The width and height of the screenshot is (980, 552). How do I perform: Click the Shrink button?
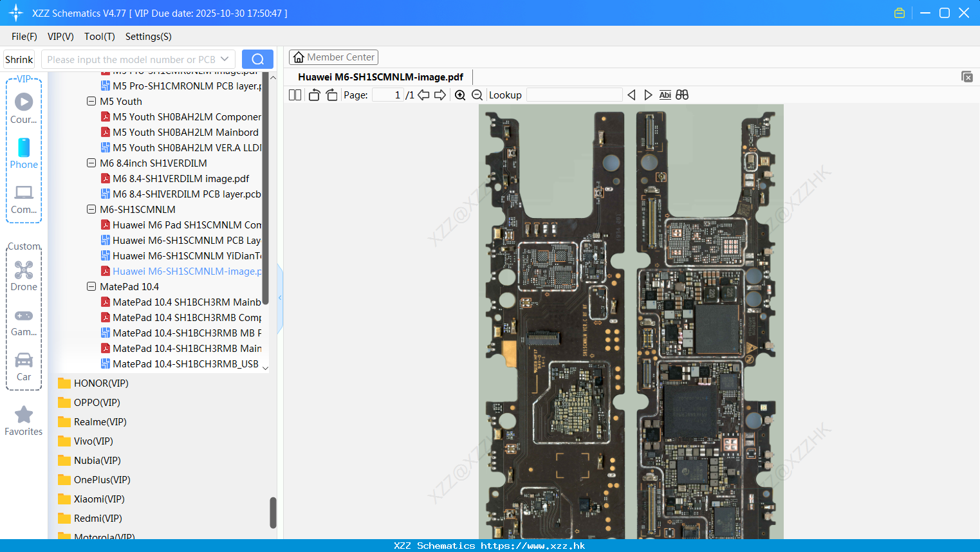click(19, 59)
